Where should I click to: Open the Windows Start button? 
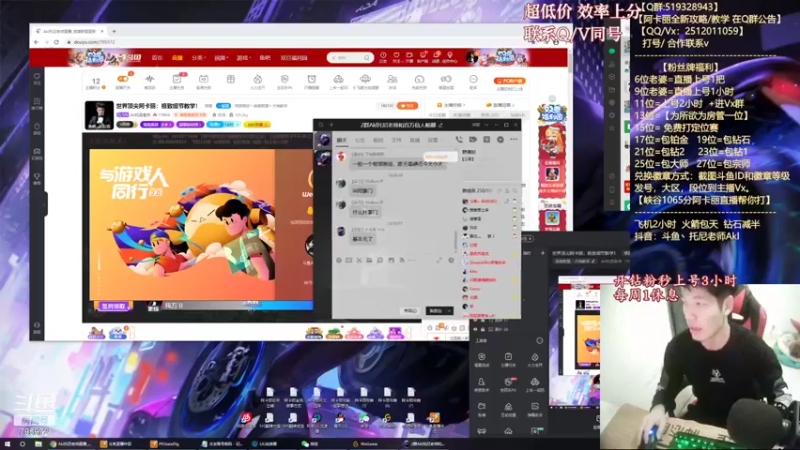[x=7, y=444]
